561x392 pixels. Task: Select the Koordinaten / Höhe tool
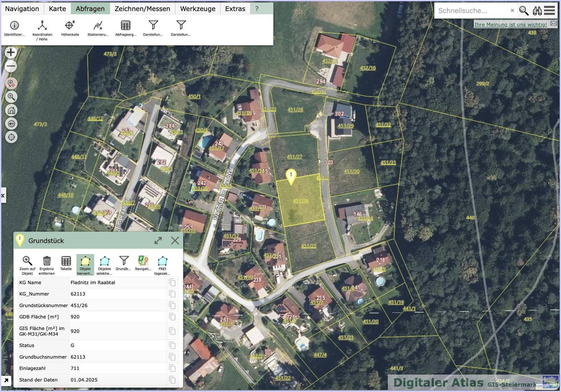[42, 26]
